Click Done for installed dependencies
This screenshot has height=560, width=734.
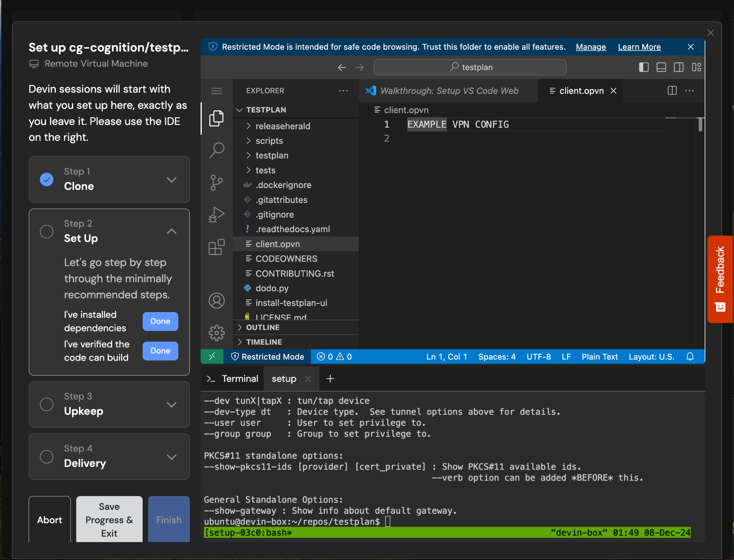160,321
